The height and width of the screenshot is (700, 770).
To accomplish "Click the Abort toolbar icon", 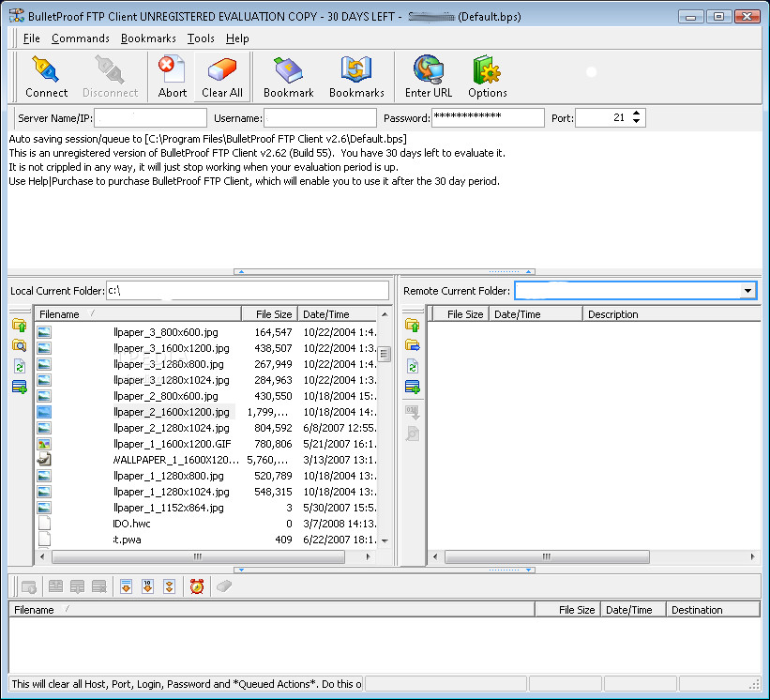I will [x=172, y=69].
